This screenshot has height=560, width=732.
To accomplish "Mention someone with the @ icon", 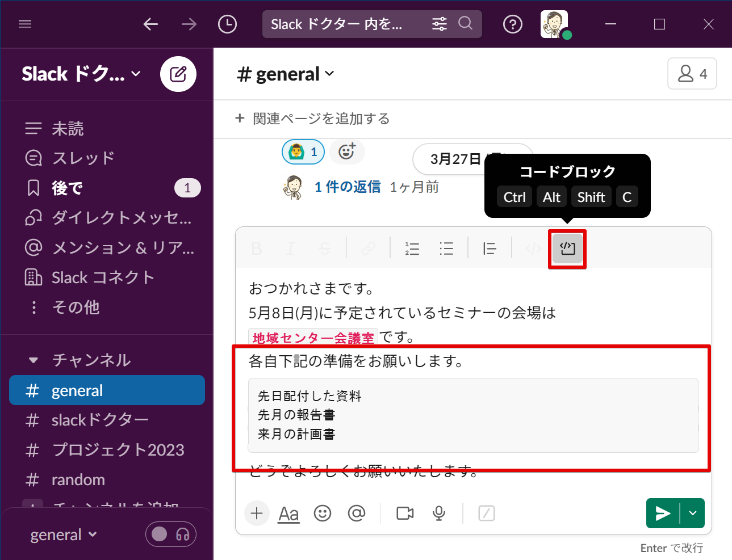I will point(356,513).
